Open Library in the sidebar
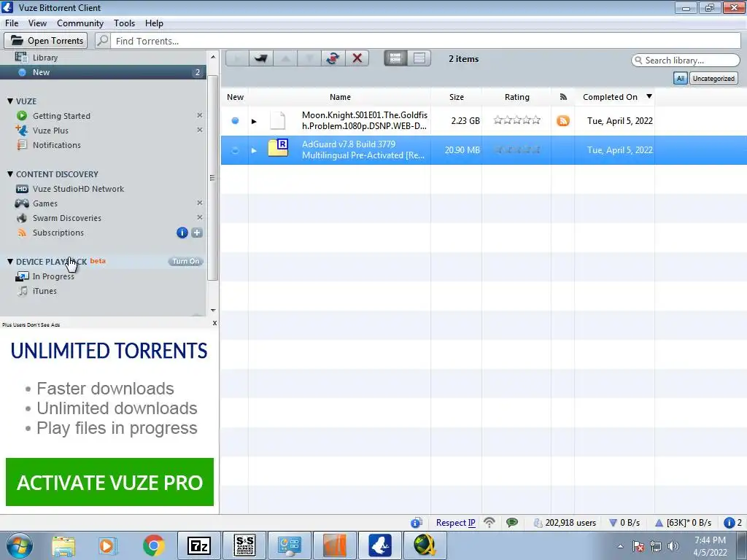Viewport: 747px width, 560px height. 44,58
